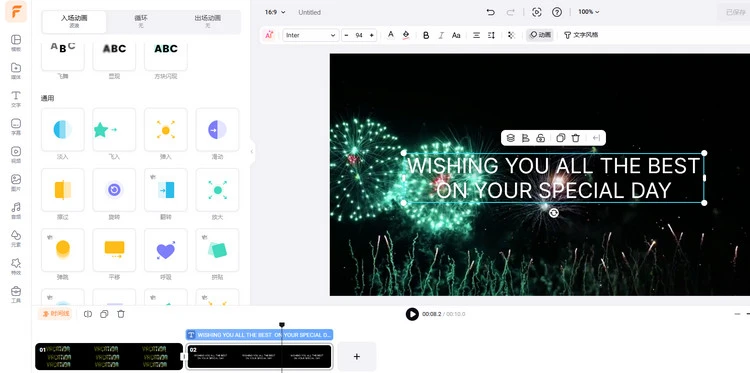
Task: Click the font size value 94
Action: click(x=359, y=35)
